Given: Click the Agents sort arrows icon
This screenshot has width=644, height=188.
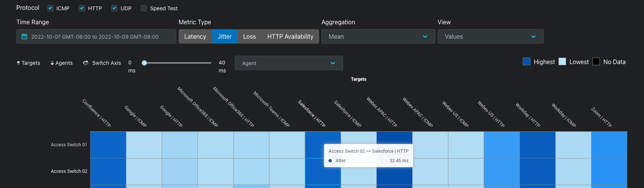Looking at the screenshot, I should click(x=52, y=63).
